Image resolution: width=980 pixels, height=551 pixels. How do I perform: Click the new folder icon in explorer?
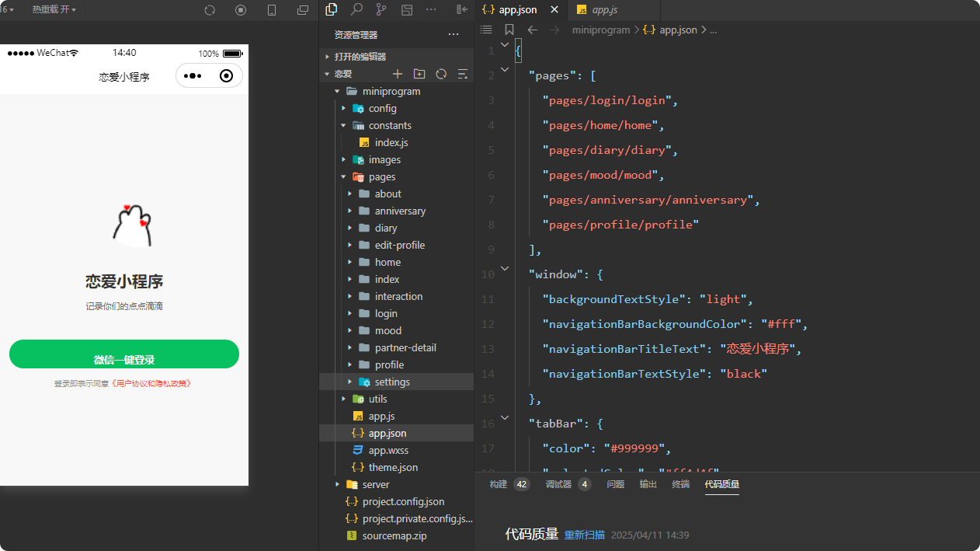[419, 74]
